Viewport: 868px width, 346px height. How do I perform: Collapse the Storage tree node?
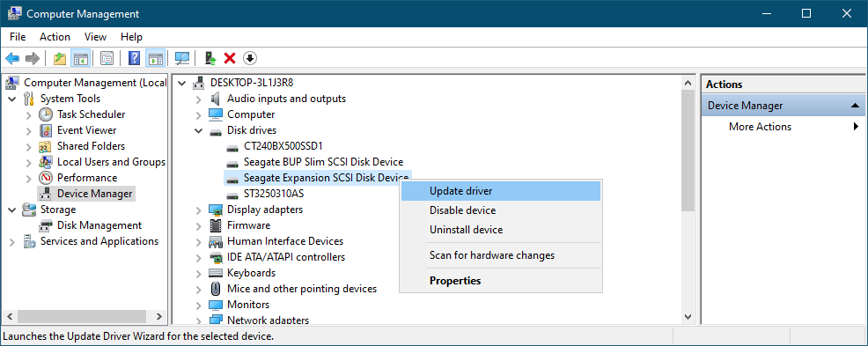12,210
